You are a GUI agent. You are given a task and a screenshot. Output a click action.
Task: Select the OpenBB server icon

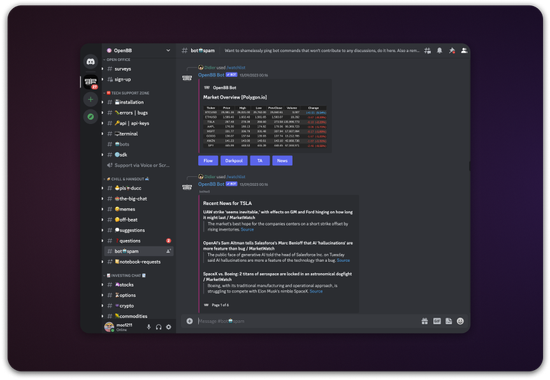click(90, 82)
